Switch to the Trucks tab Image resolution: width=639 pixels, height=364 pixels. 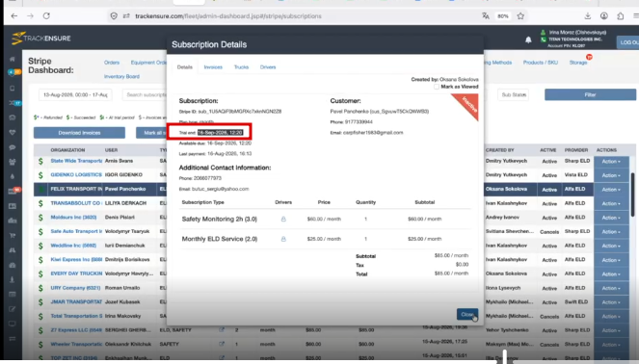[241, 67]
